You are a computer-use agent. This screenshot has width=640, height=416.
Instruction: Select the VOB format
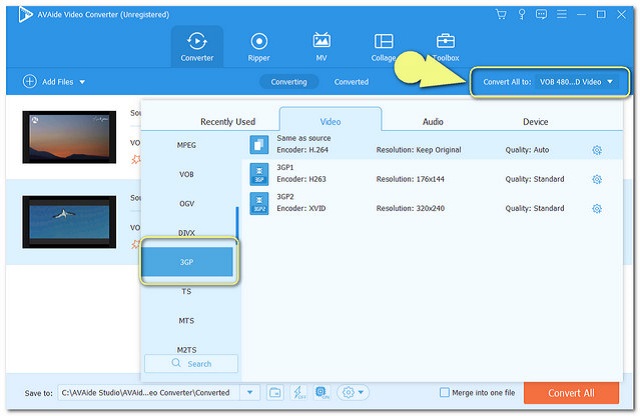[x=186, y=174]
